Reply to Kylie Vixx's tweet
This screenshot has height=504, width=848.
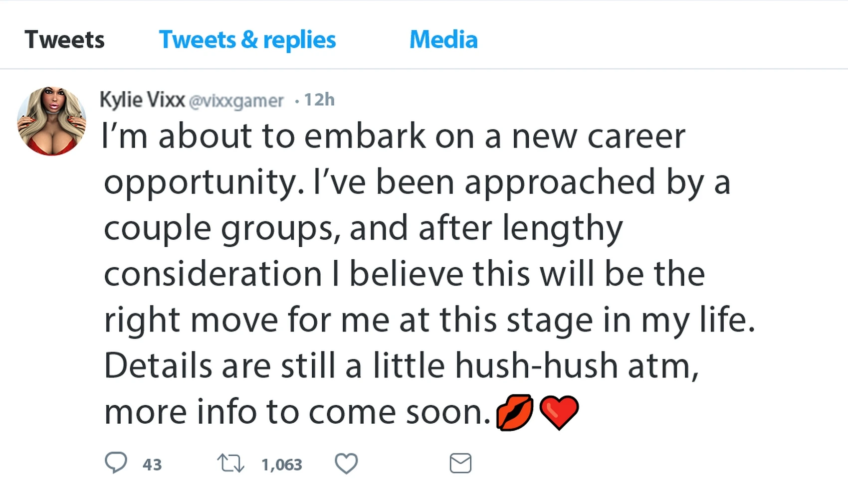[116, 463]
